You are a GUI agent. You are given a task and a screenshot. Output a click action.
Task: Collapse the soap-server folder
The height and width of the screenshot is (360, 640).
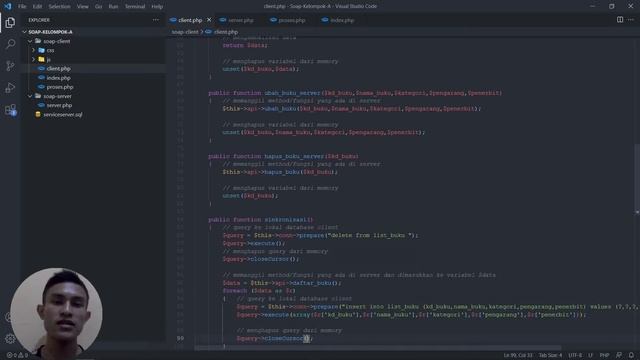(30, 96)
